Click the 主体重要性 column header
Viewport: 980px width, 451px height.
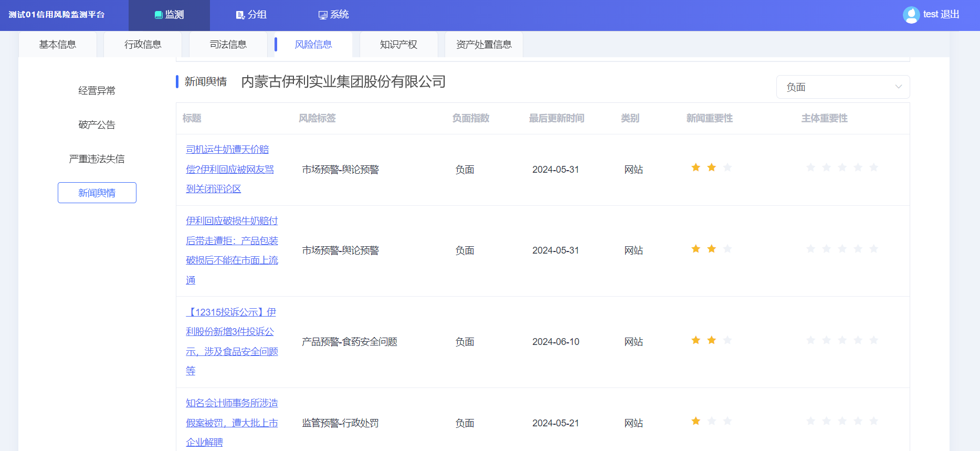(825, 119)
